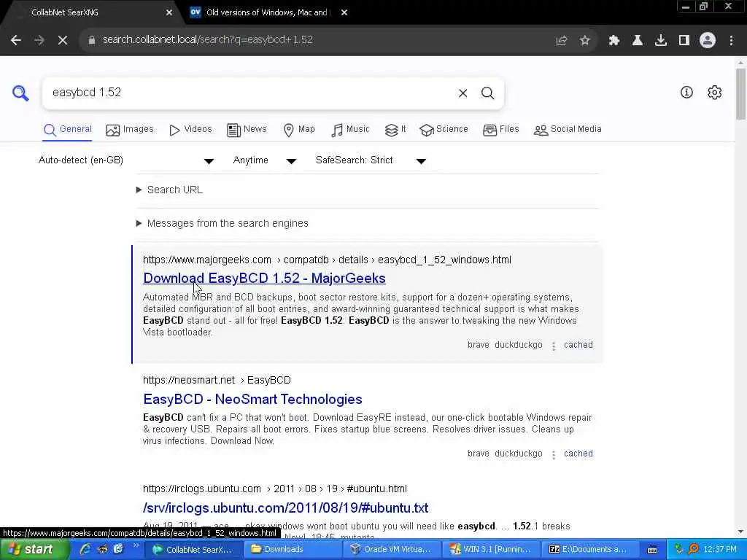This screenshot has width=747, height=560.
Task: Clear the search query with X
Action: pos(462,93)
